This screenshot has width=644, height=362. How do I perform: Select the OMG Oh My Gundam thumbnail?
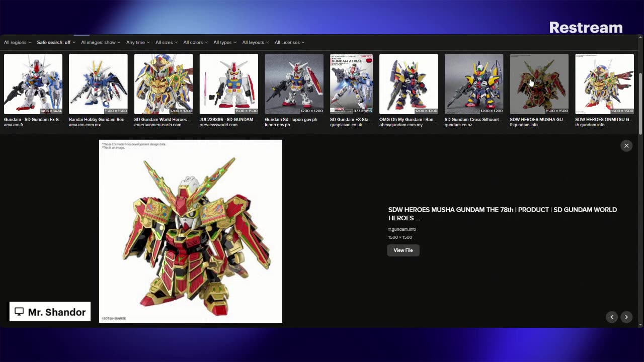point(409,84)
